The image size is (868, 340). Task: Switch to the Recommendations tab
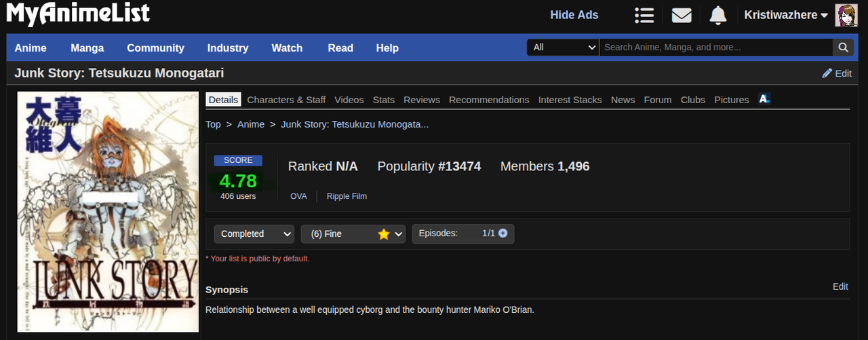click(489, 100)
